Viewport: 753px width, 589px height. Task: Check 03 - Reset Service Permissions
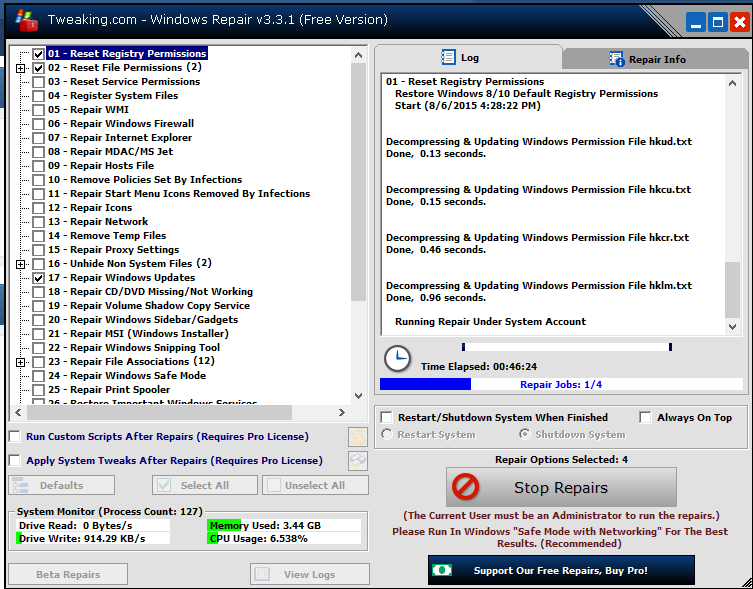point(38,82)
